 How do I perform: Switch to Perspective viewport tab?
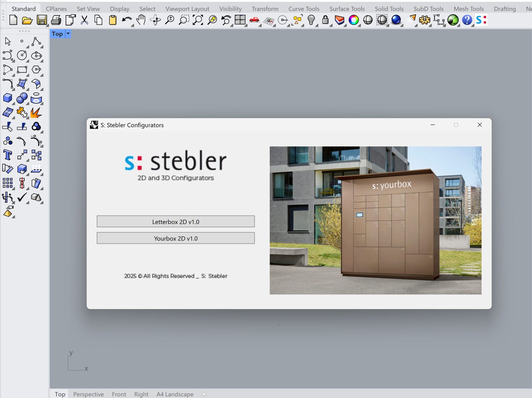[88, 394]
